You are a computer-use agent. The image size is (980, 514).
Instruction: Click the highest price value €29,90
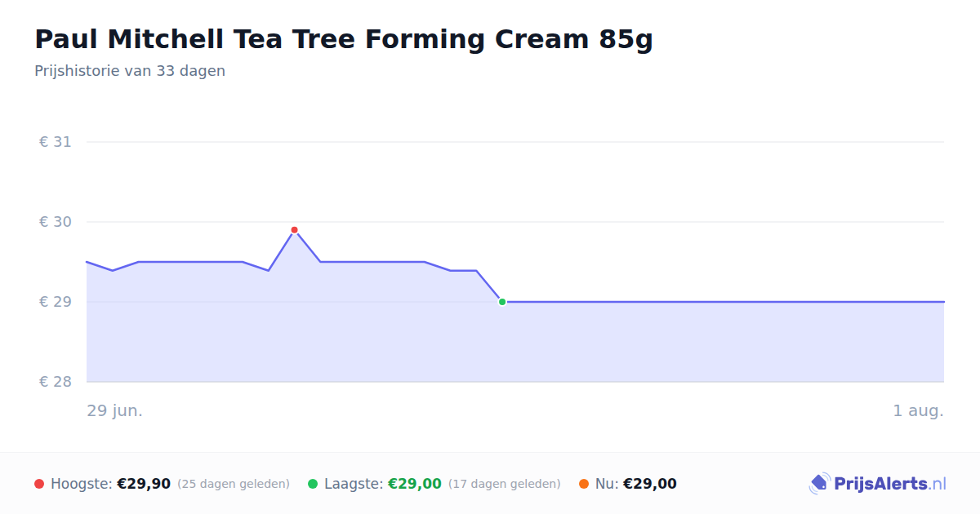pyautogui.click(x=144, y=484)
